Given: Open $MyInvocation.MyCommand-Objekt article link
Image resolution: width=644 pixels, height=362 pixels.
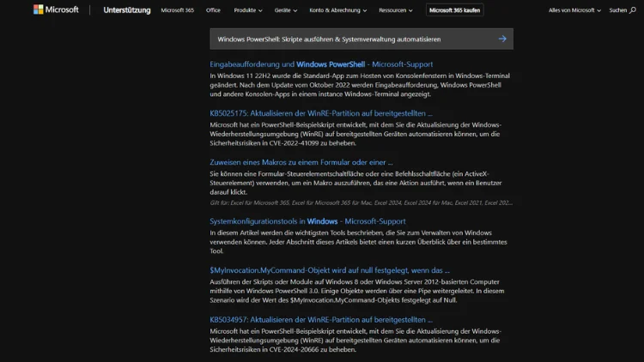Looking at the screenshot, I should (330, 270).
